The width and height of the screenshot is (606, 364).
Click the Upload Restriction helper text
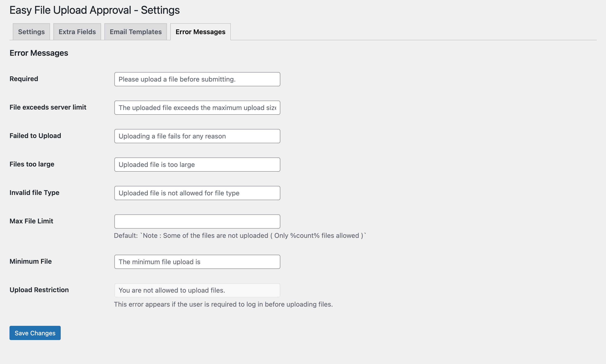click(x=223, y=304)
